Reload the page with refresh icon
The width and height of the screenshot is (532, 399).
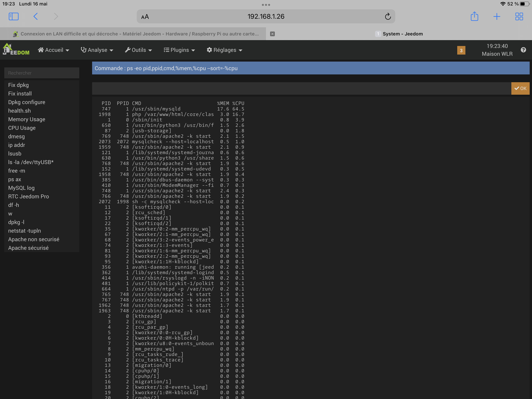coord(388,16)
